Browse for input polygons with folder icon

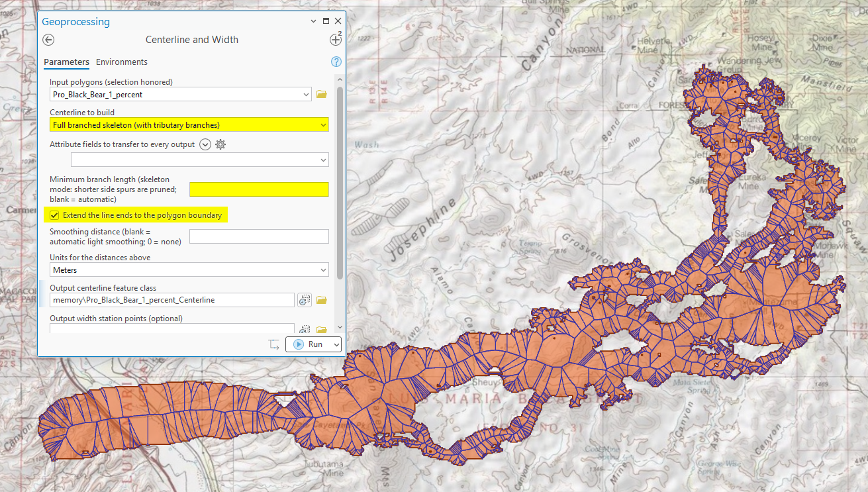pos(322,95)
